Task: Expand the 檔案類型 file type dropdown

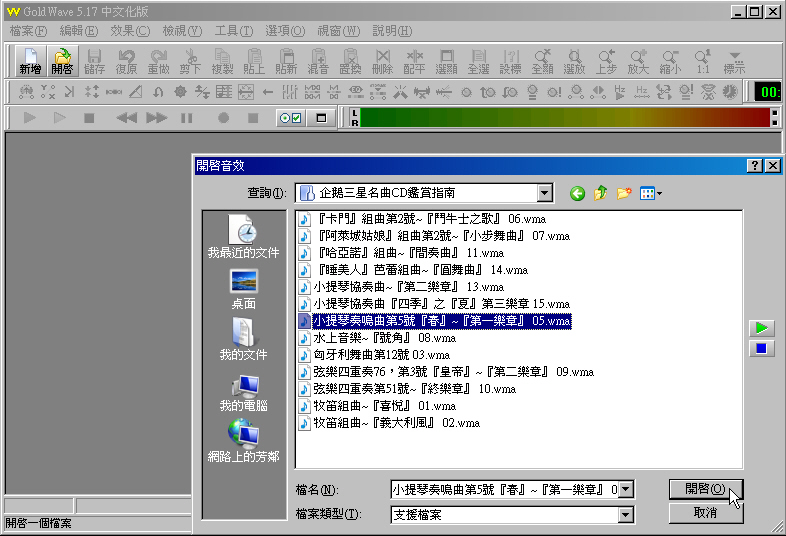Action: (x=626, y=515)
